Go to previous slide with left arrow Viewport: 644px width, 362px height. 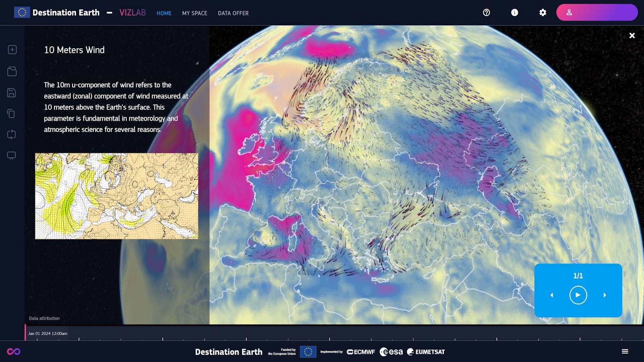[x=552, y=295]
